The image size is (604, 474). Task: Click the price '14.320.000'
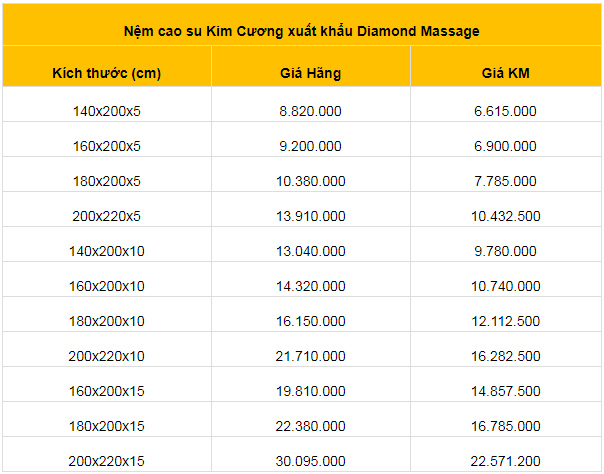pyautogui.click(x=310, y=286)
